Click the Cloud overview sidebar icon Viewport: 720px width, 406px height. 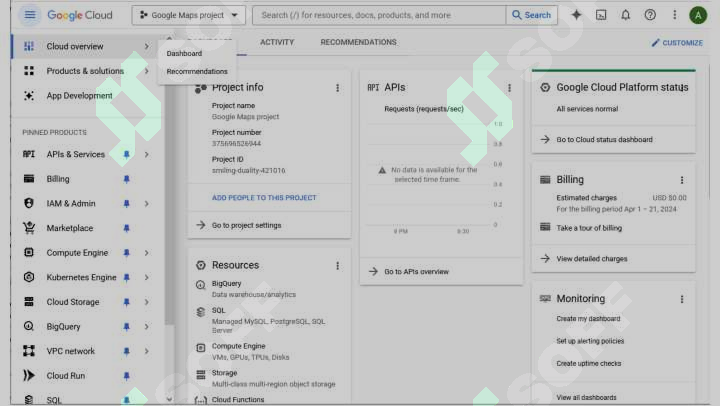pos(29,46)
